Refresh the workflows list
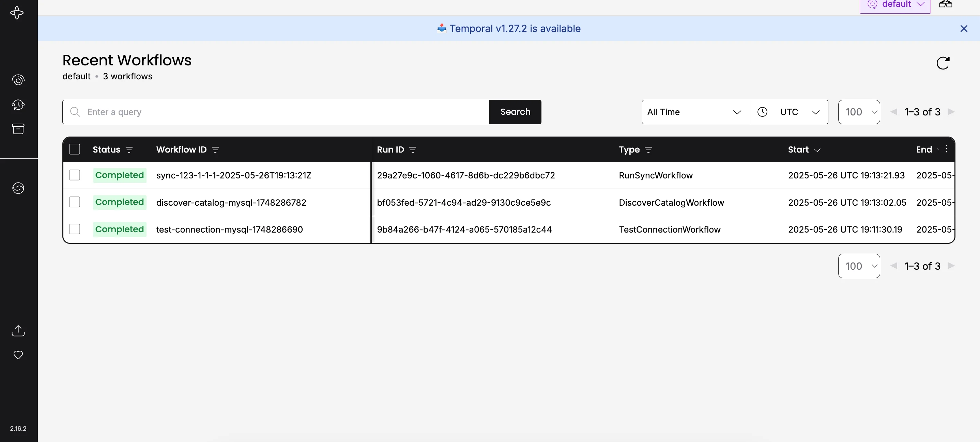The image size is (980, 442). tap(943, 63)
